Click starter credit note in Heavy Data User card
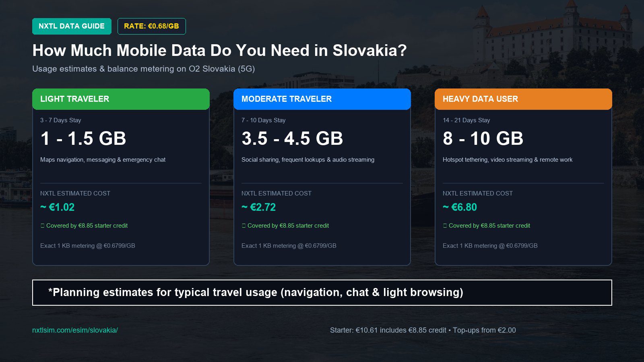 (x=486, y=226)
